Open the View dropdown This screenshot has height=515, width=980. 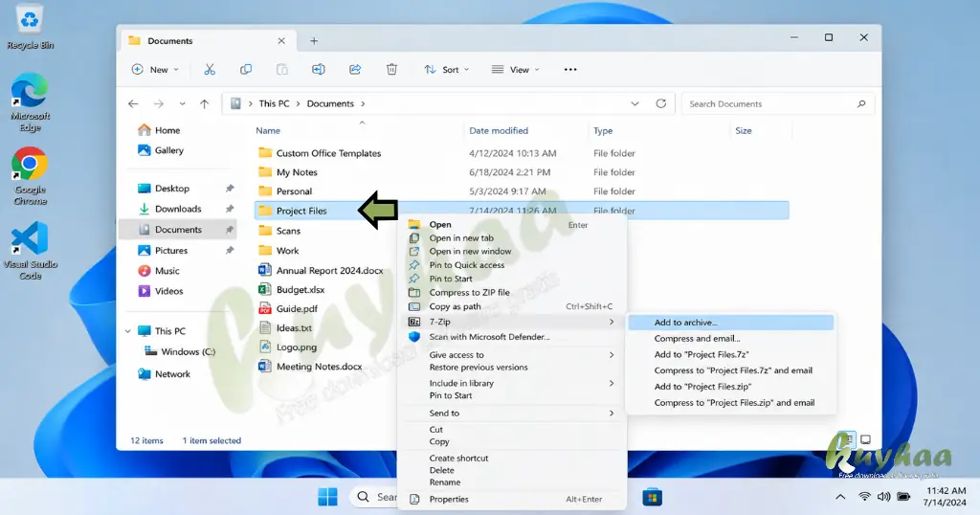[515, 69]
